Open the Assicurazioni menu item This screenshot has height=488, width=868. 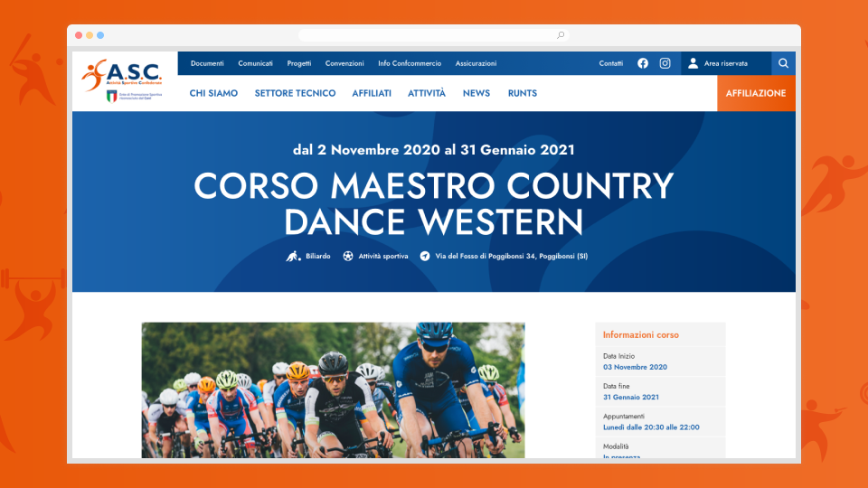click(476, 63)
